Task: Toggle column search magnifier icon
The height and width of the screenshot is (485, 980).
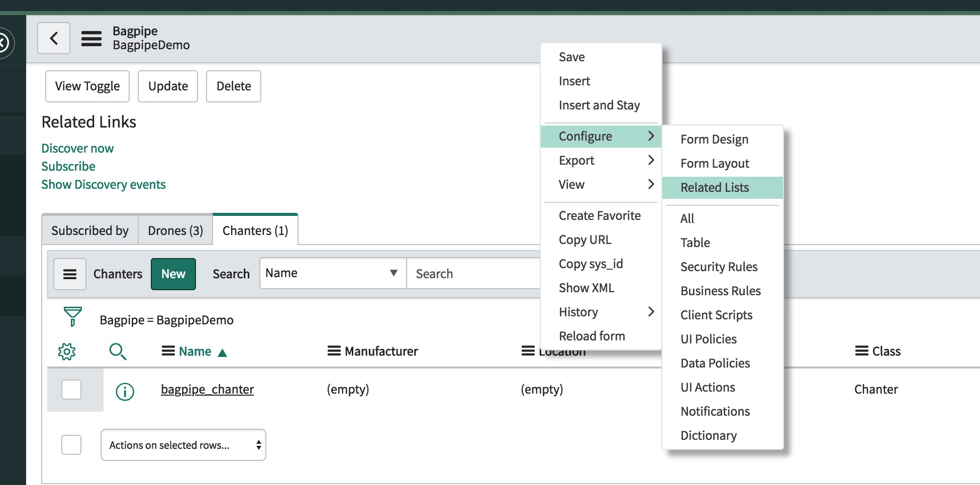Action: [118, 351]
